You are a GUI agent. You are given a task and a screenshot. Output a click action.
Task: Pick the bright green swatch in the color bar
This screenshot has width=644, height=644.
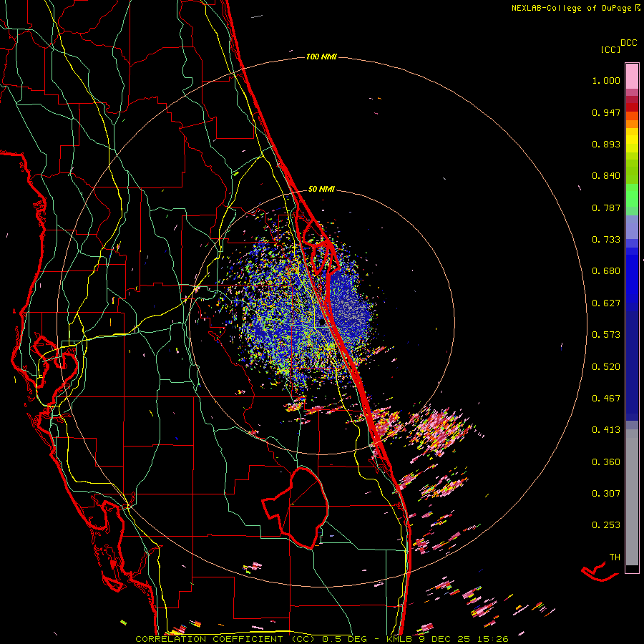(x=632, y=195)
